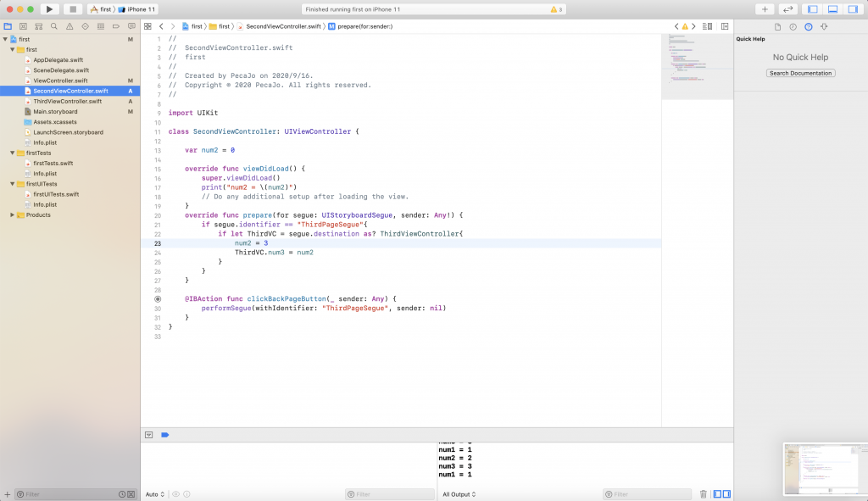Toggle breakpoints activation in debug bar
Image resolution: width=868 pixels, height=501 pixels.
(x=165, y=435)
